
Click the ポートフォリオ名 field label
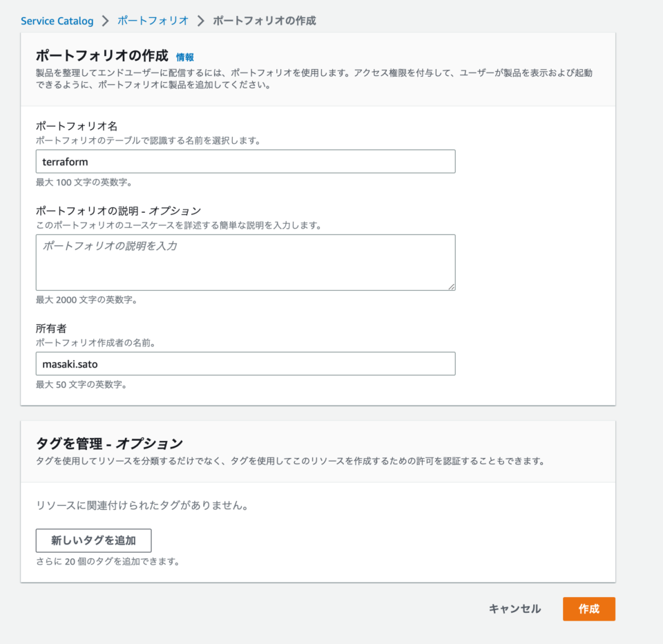77,126
